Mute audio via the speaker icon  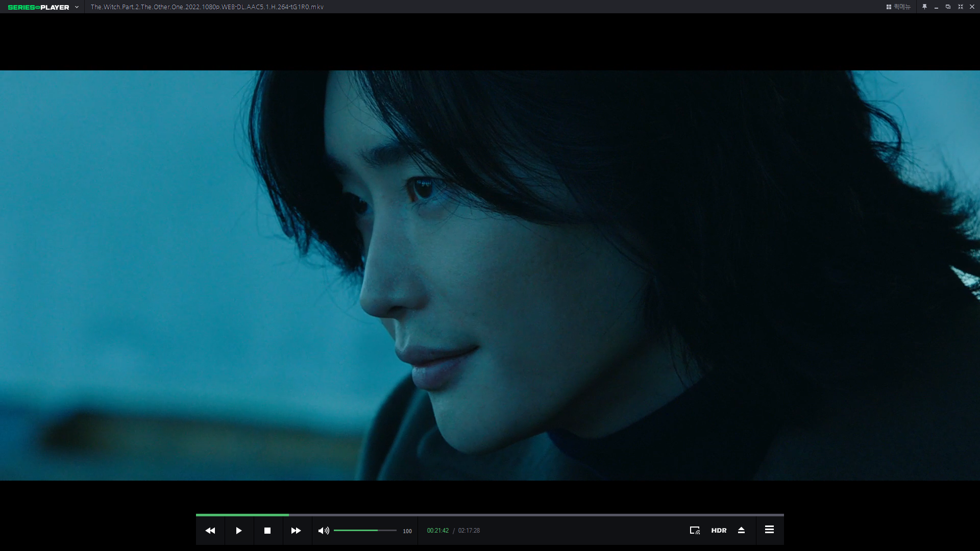324,531
